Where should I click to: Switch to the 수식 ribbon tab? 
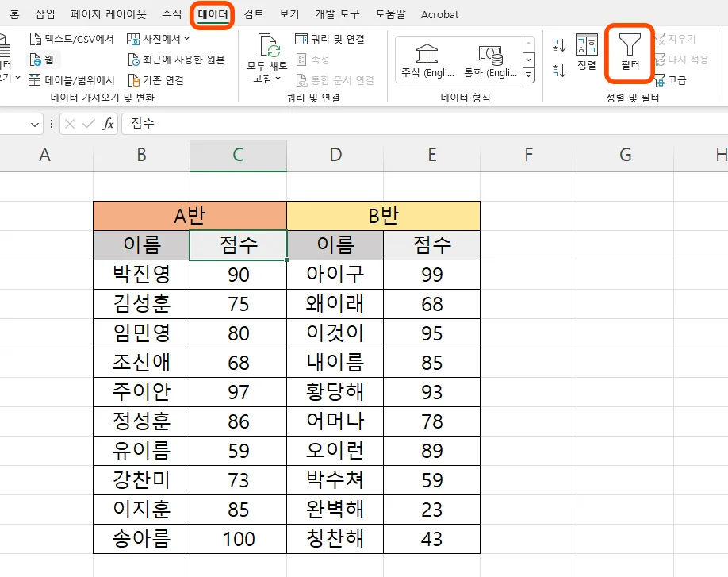174,13
